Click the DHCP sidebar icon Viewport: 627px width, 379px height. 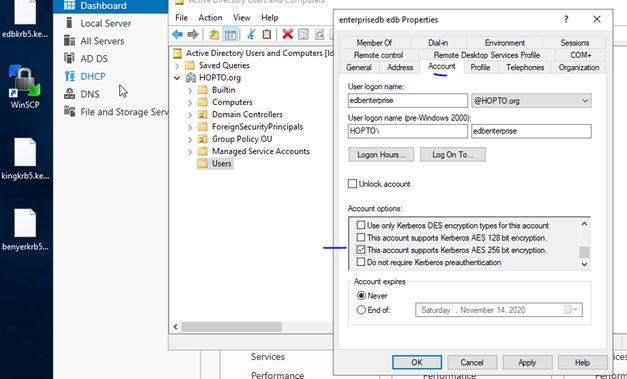click(70, 76)
